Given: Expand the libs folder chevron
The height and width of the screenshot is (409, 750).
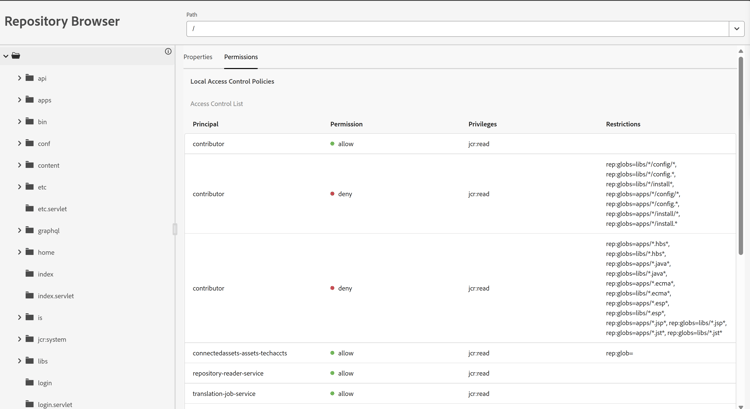Looking at the screenshot, I should tap(20, 361).
